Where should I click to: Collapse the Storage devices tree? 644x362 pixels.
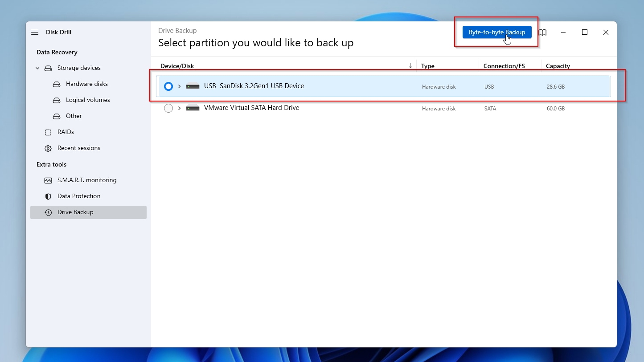pos(37,68)
